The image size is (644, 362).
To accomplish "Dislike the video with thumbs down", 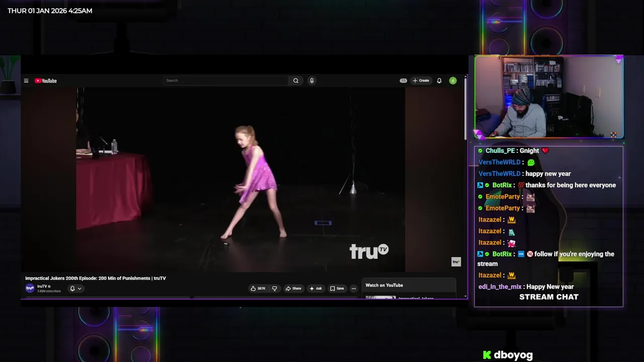I will 275,289.
